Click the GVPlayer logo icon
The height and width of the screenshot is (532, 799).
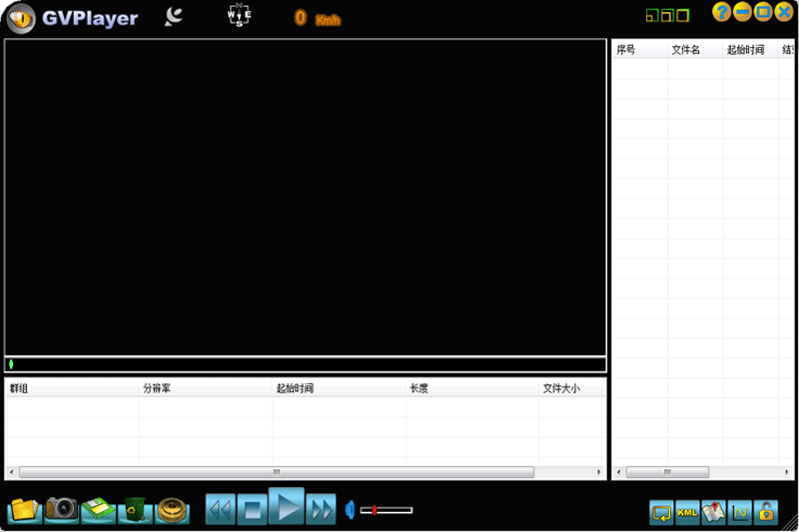pyautogui.click(x=21, y=19)
